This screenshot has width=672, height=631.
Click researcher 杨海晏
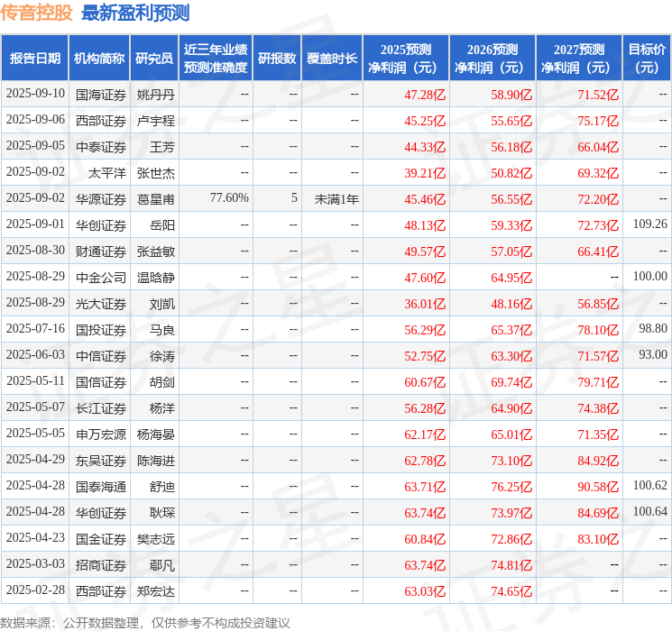click(x=155, y=434)
